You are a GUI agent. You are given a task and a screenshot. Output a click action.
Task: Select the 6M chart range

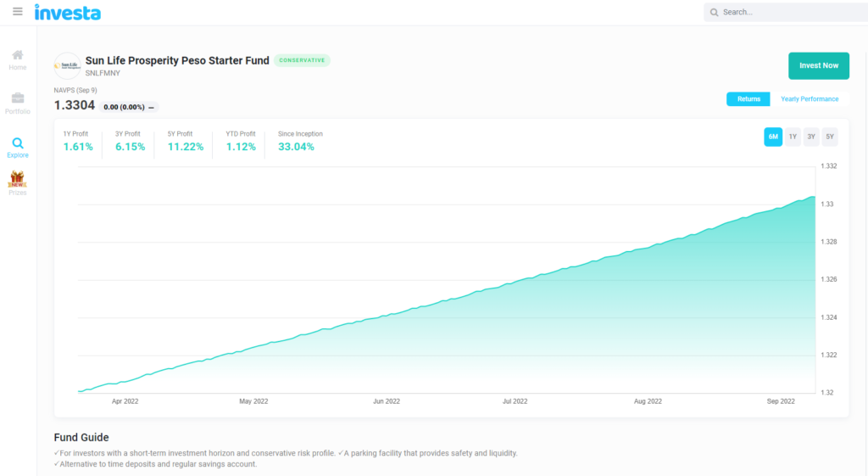point(773,137)
